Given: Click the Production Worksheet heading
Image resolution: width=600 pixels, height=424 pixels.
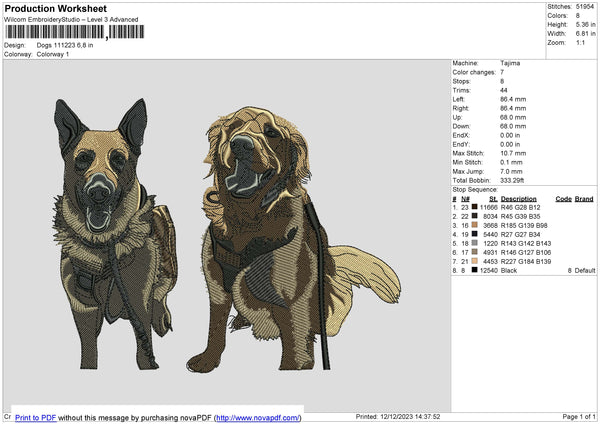Looking at the screenshot, I should click(49, 8).
